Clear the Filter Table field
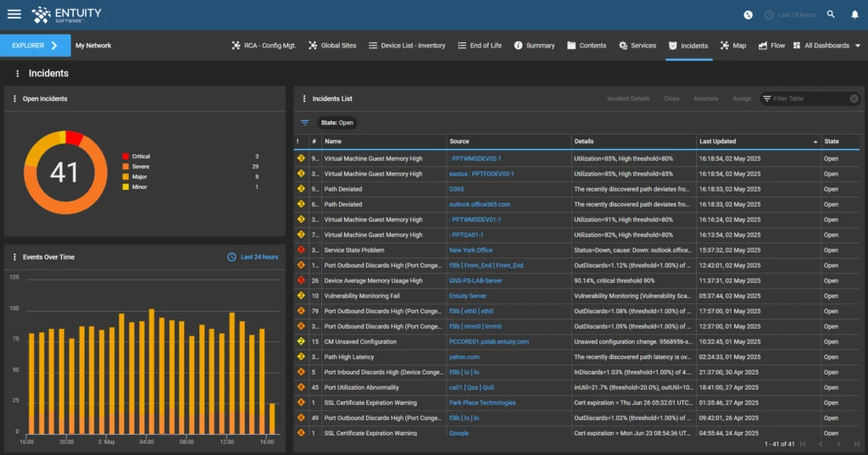868x455 pixels. (x=854, y=98)
